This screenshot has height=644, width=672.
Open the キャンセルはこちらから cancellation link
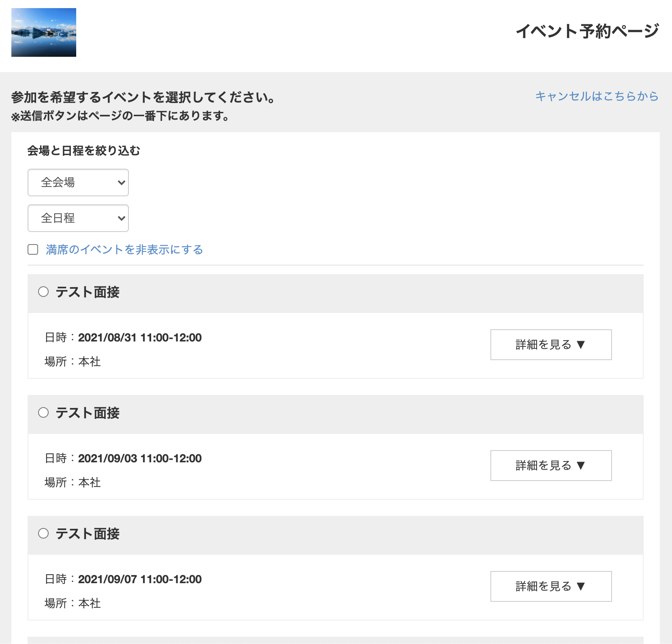tap(597, 97)
